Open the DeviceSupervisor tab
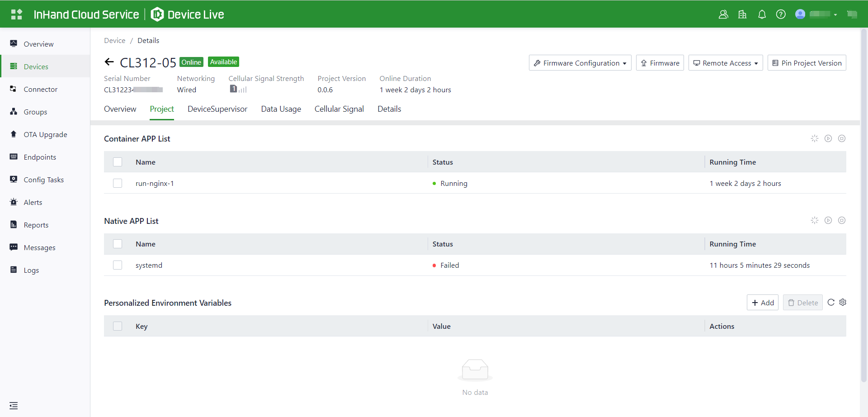The height and width of the screenshot is (417, 868). [x=217, y=109]
